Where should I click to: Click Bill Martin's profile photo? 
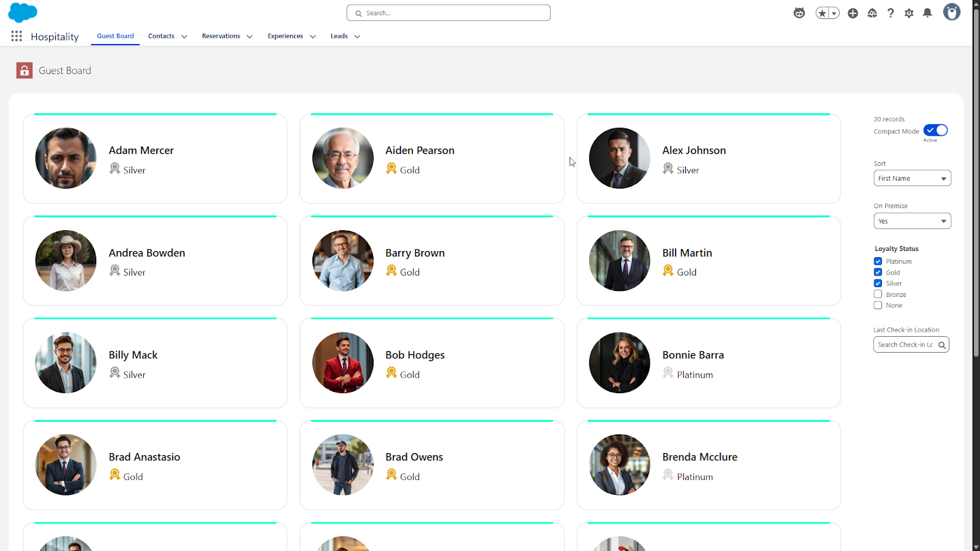[620, 261]
